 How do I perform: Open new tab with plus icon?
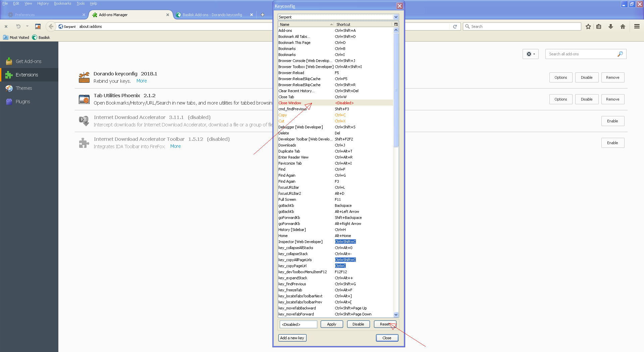(263, 15)
